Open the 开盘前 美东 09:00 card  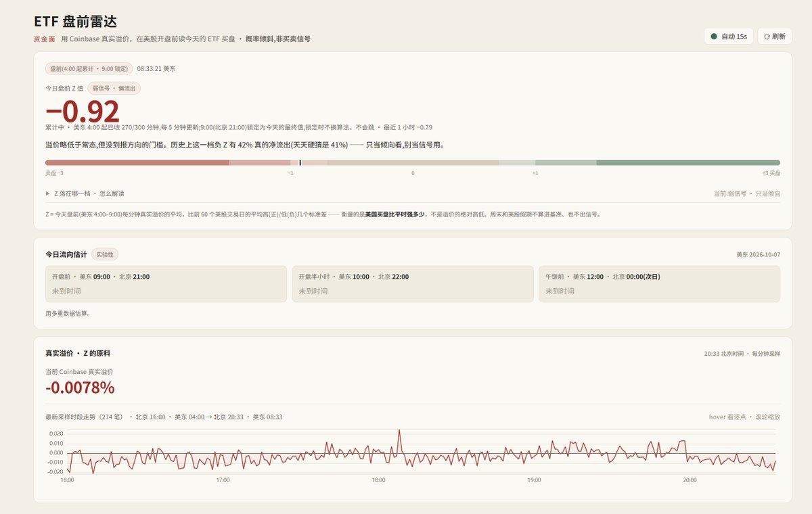click(x=166, y=284)
